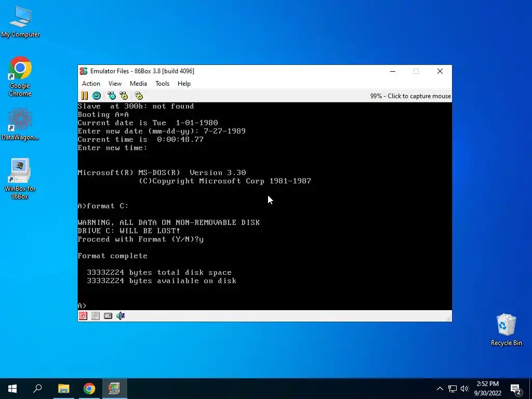
Task: Open the Tools menu
Action: pyautogui.click(x=162, y=84)
